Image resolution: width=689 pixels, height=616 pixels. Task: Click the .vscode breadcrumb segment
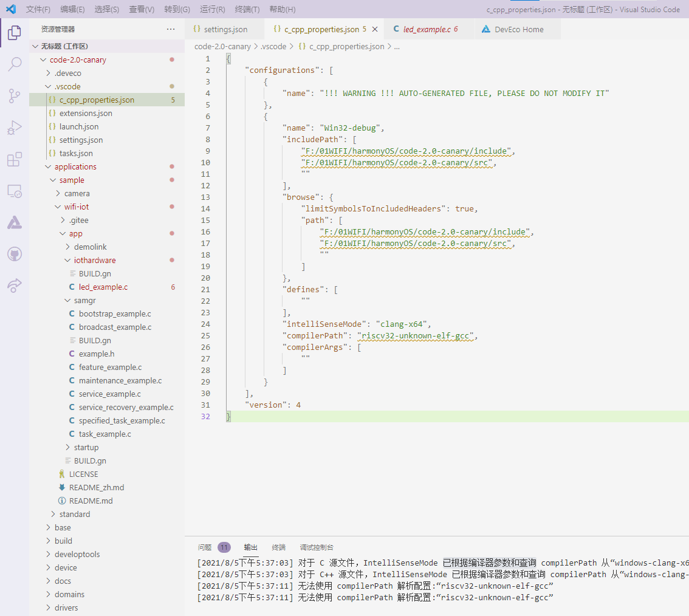coord(273,47)
